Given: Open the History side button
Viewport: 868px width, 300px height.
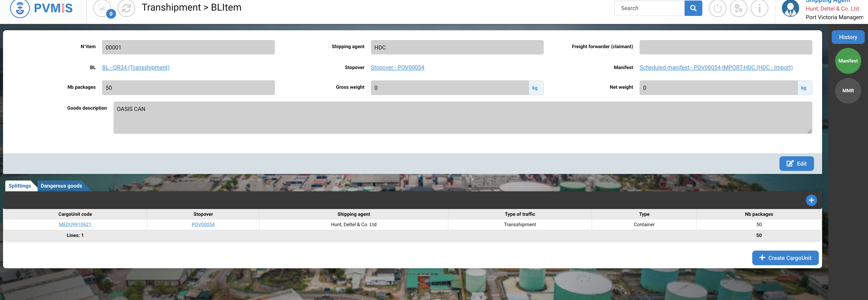Looking at the screenshot, I should (848, 37).
